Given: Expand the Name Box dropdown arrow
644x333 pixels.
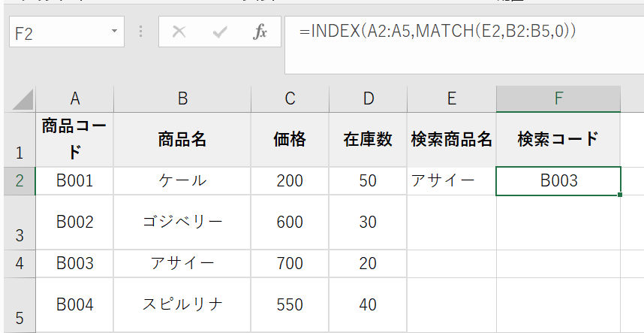Looking at the screenshot, I should 114,32.
